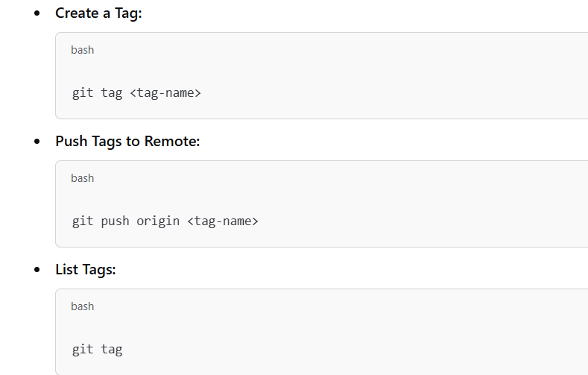
Task: Click the word "tag" before <tag-name> in first block
Action: pyautogui.click(x=112, y=93)
